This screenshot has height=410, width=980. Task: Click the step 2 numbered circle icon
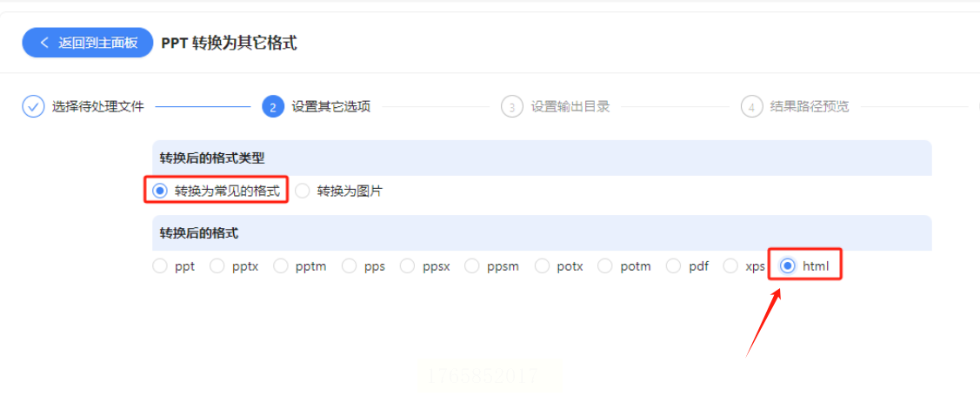272,106
